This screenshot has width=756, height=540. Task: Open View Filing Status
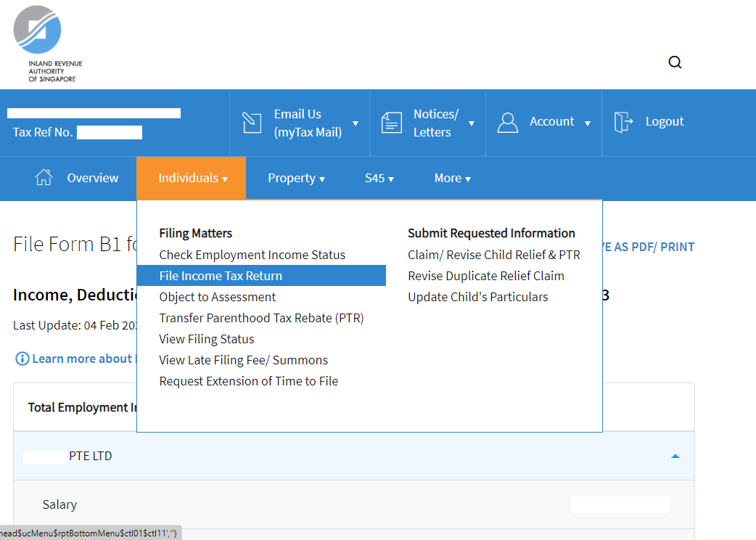point(206,340)
